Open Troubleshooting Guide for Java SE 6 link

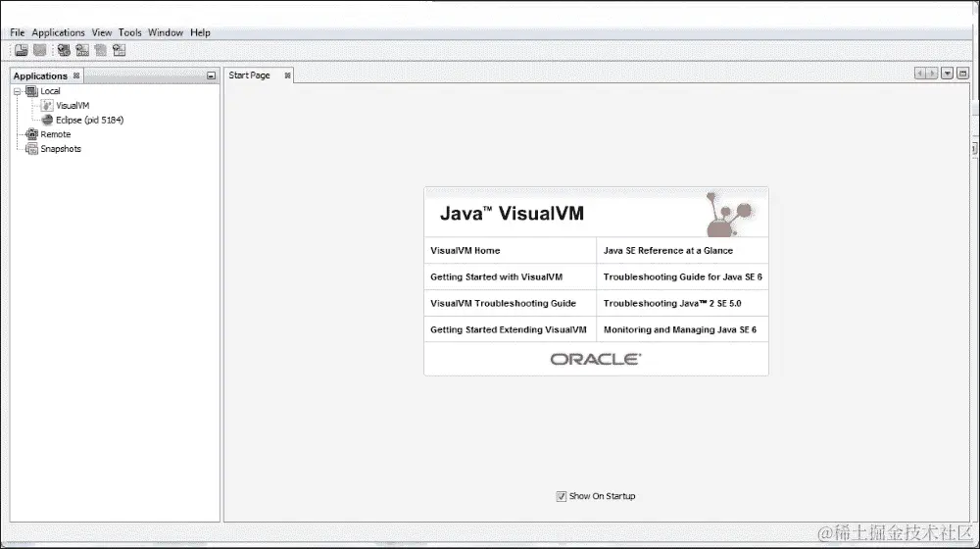coord(682,277)
